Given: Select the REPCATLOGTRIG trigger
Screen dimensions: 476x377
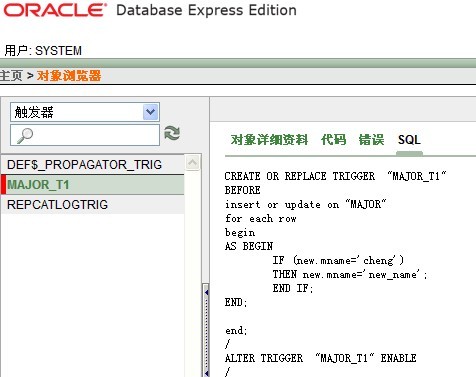Looking at the screenshot, I should 93,205.
